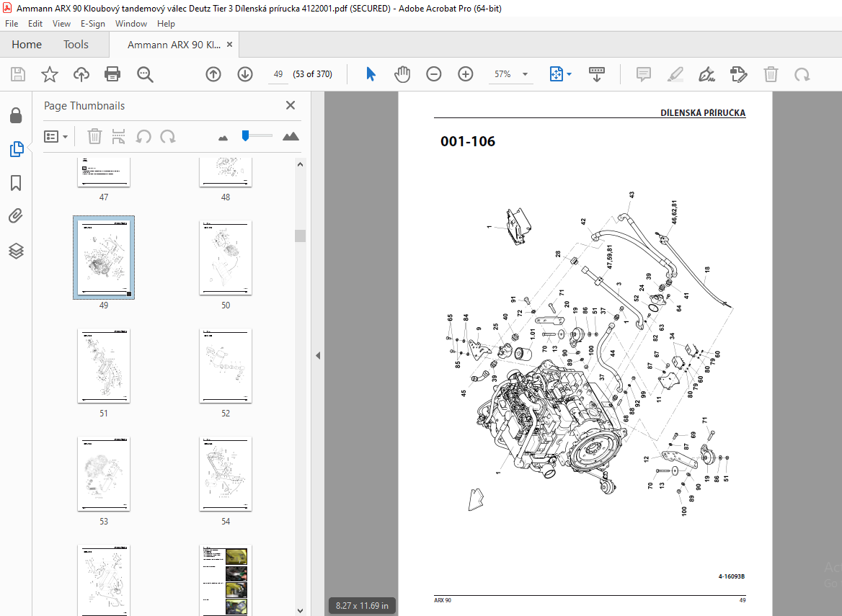Click the Edit/redact stamp icon

tap(738, 74)
